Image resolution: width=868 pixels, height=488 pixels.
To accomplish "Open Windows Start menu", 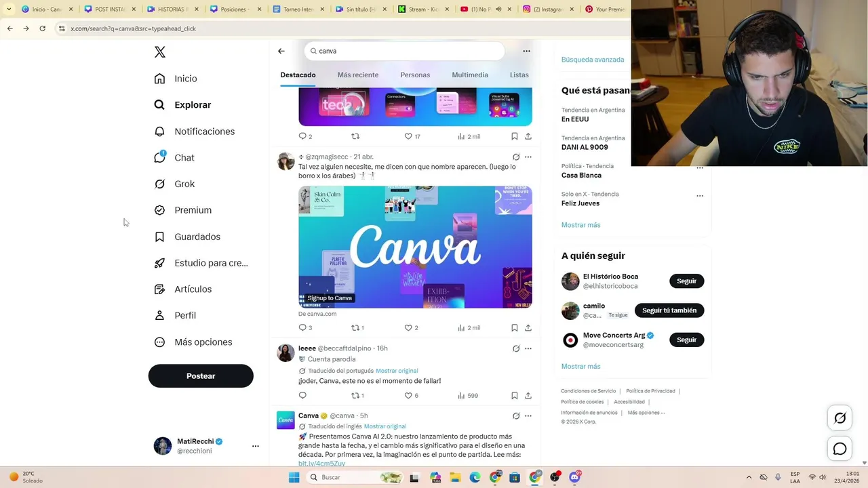I will [x=294, y=477].
